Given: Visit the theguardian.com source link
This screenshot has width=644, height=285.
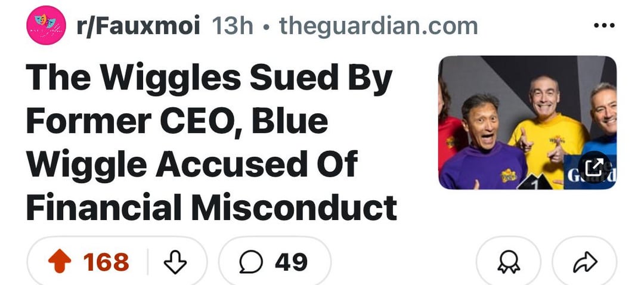Looking at the screenshot, I should [378, 26].
